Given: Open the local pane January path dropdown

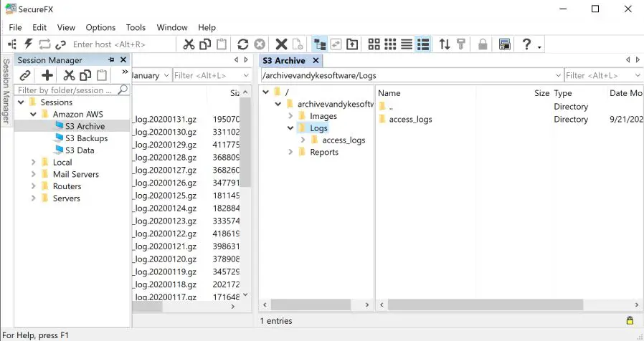Looking at the screenshot, I should tap(166, 75).
